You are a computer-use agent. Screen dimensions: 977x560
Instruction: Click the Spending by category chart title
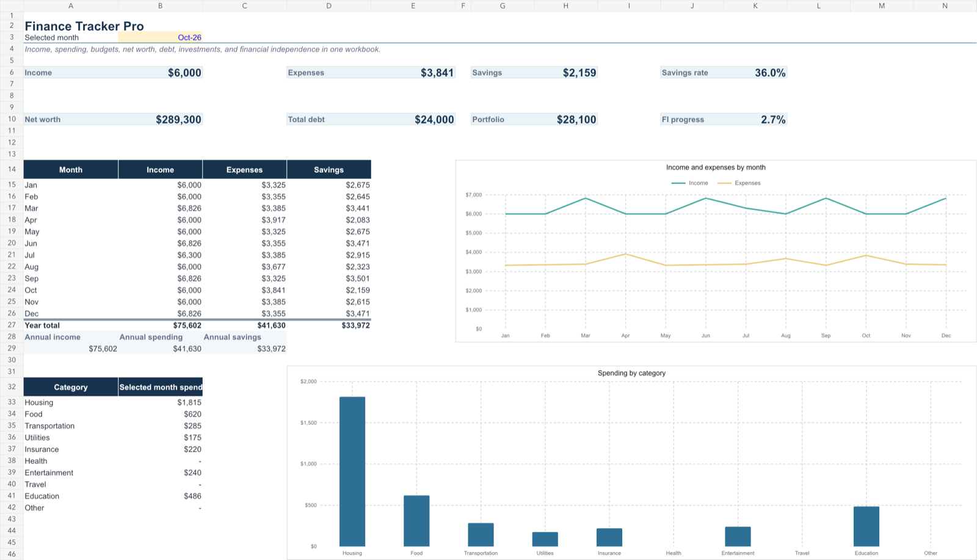coord(631,373)
